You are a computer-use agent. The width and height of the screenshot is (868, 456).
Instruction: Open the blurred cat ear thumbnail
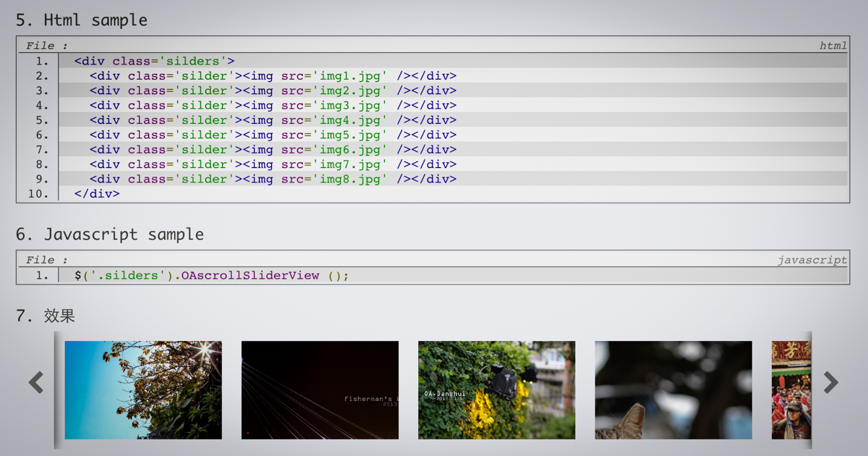673,390
